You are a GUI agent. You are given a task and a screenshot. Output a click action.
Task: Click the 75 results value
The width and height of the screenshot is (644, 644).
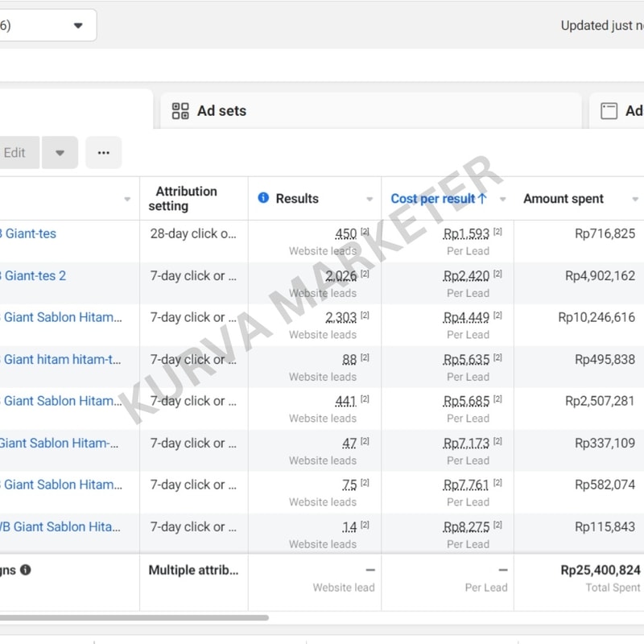349,485
